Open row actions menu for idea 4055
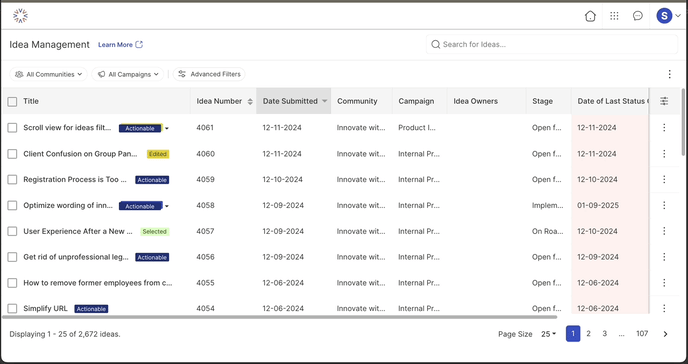This screenshot has width=688, height=364. tap(664, 283)
